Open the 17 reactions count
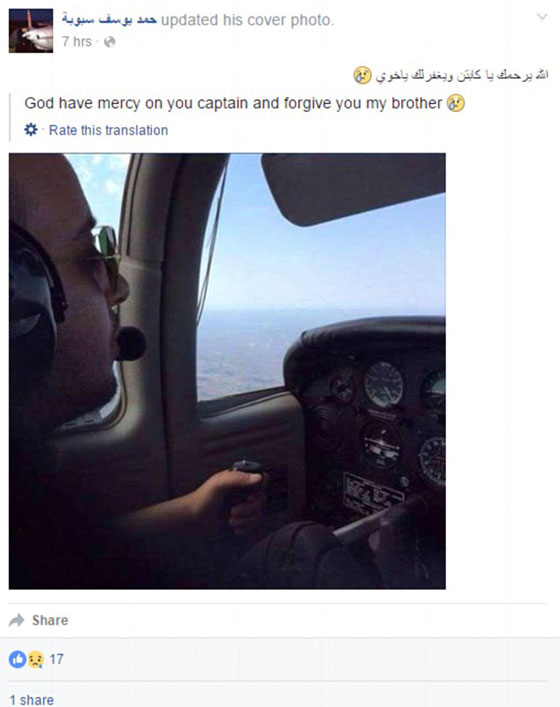560x707 pixels. click(56, 659)
